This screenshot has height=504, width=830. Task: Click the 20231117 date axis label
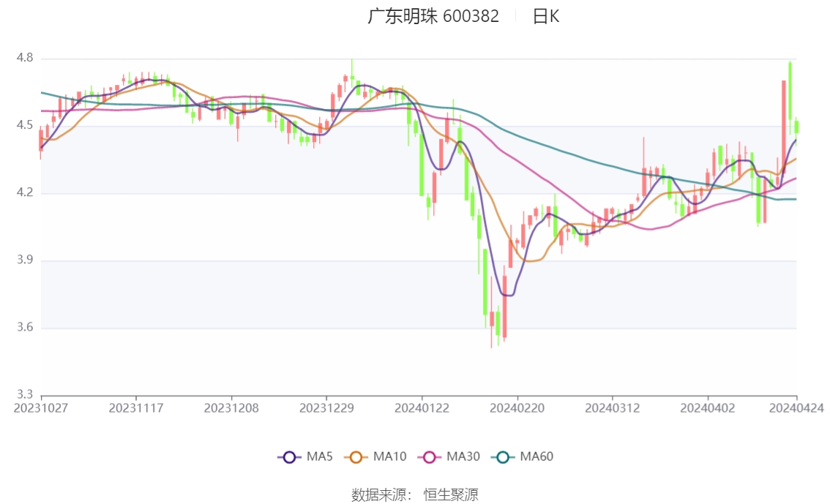coord(136,408)
